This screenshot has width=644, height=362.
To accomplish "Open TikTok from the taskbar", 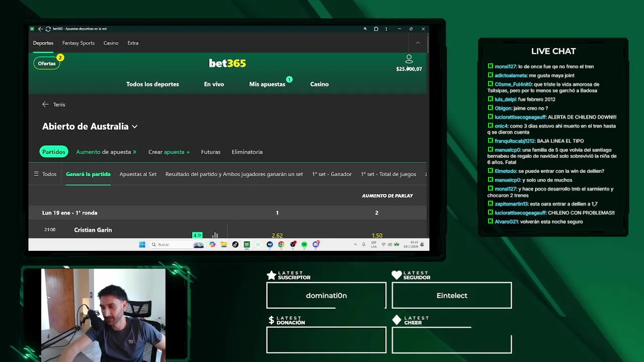I will pos(235,244).
